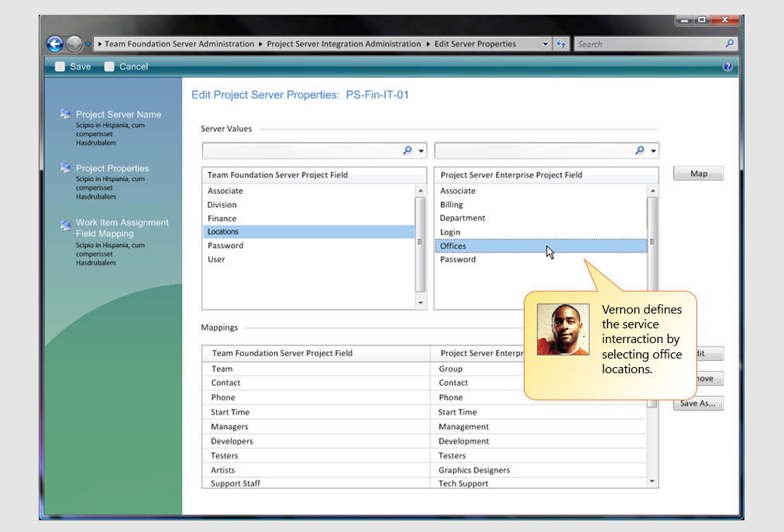Click the Forward navigation arrow button
The width and height of the screenshot is (784, 532).
point(74,44)
